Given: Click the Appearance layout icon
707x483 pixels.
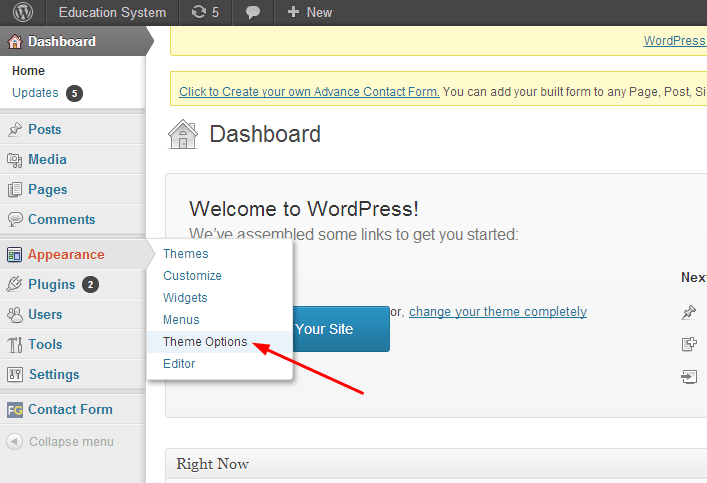Looking at the screenshot, I should click(14, 255).
